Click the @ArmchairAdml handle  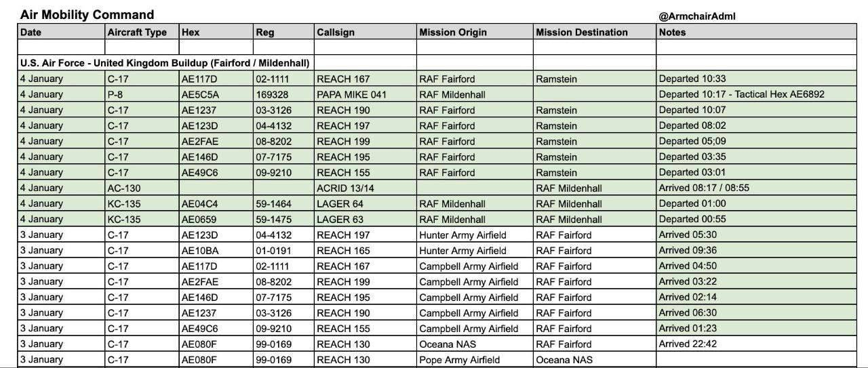coord(696,17)
